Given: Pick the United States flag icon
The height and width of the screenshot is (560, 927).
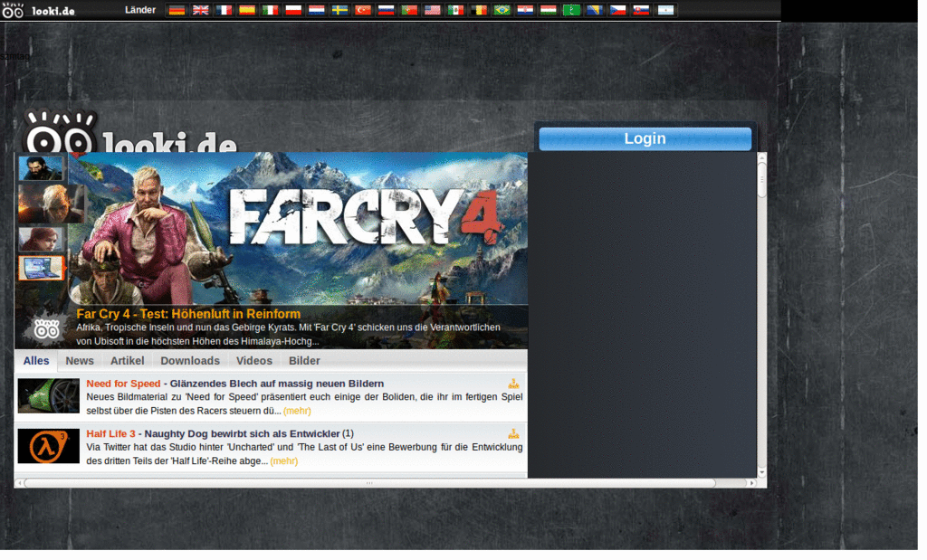Looking at the screenshot, I should (x=433, y=10).
